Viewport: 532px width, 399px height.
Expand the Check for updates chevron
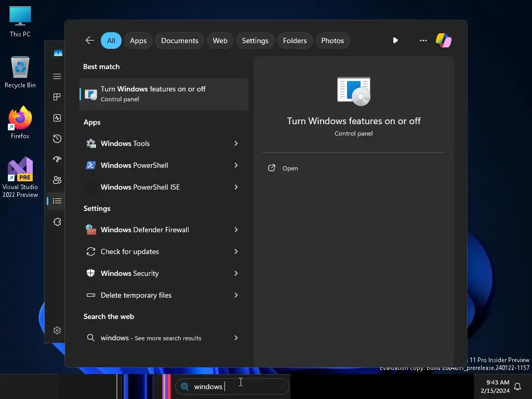(236, 251)
